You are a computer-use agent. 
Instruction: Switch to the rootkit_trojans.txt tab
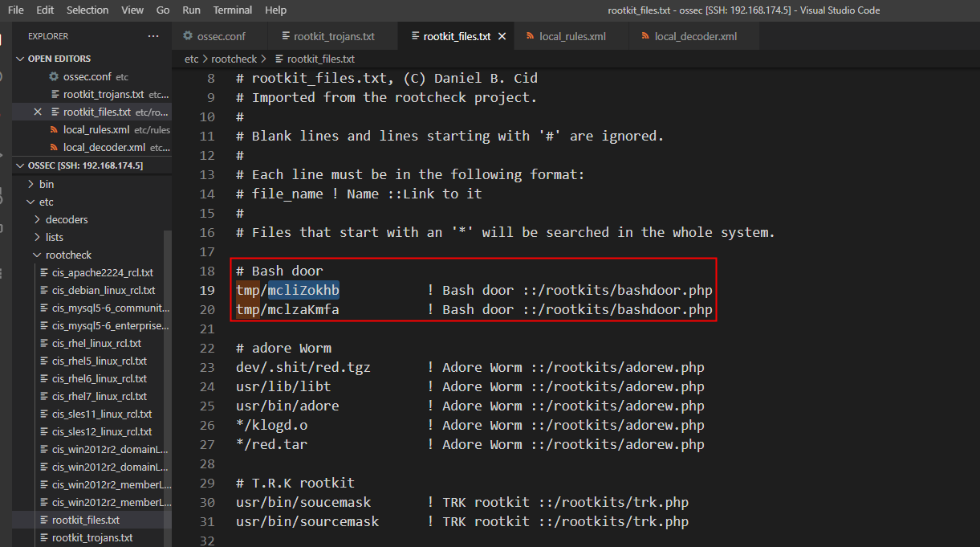pyautogui.click(x=334, y=36)
